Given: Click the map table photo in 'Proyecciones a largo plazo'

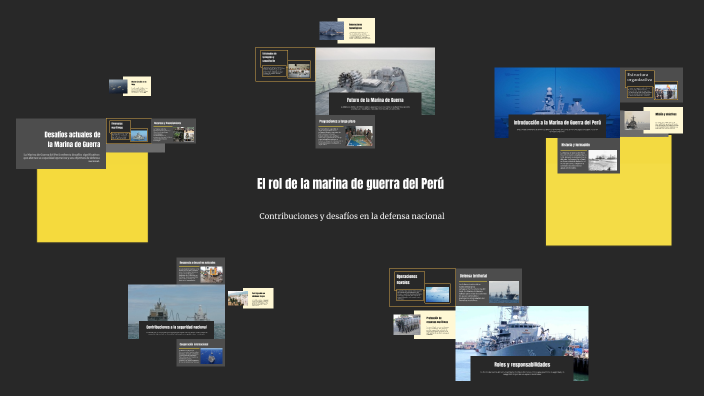Looking at the screenshot, I should [359, 136].
